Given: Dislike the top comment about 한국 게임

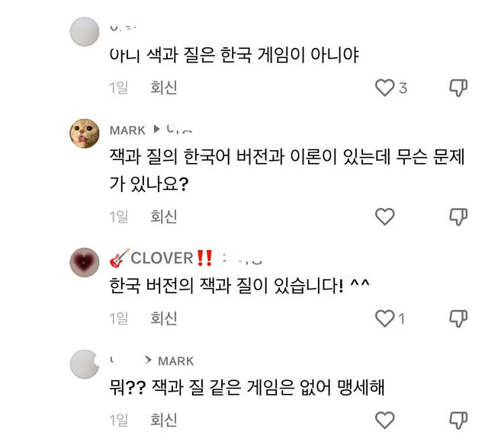Looking at the screenshot, I should [457, 88].
